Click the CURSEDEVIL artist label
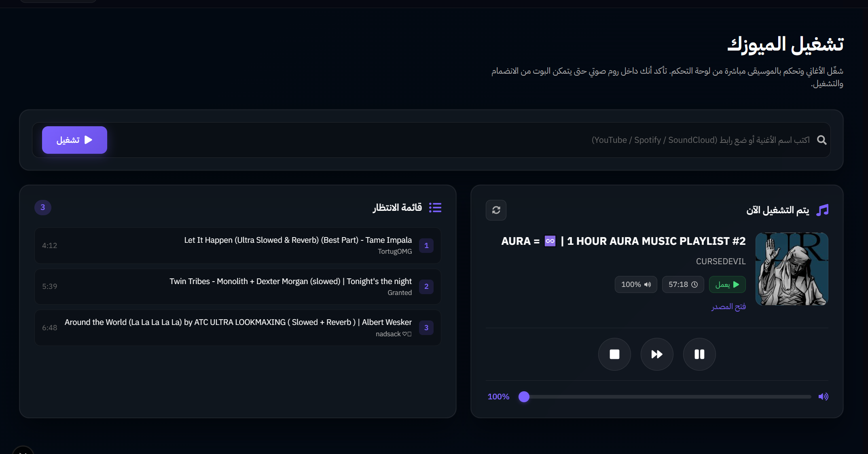This screenshot has height=454, width=868. (x=721, y=261)
